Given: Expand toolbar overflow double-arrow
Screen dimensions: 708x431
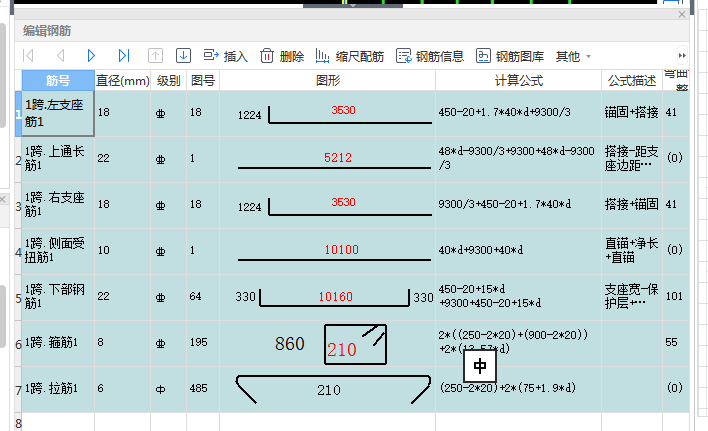Looking at the screenshot, I should tap(682, 56).
